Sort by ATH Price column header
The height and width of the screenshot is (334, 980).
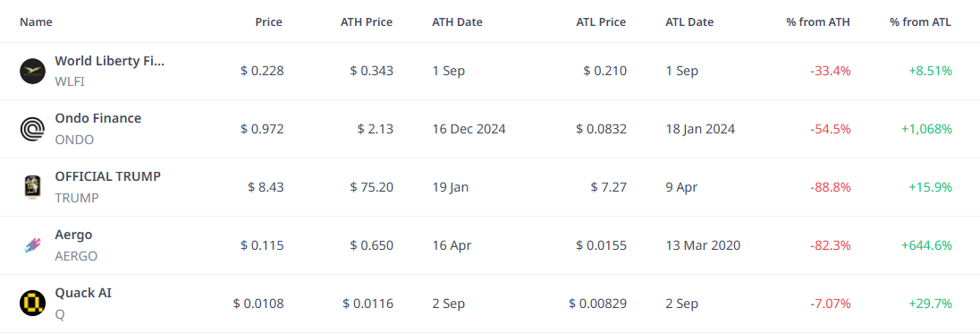point(367,21)
